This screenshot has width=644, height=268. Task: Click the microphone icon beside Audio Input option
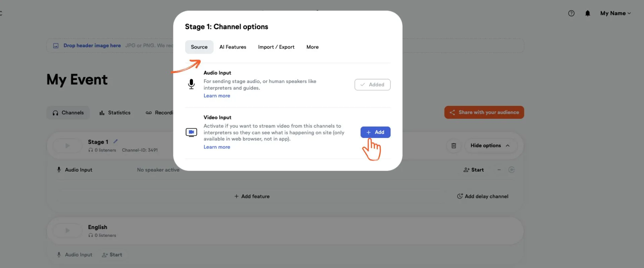point(191,84)
